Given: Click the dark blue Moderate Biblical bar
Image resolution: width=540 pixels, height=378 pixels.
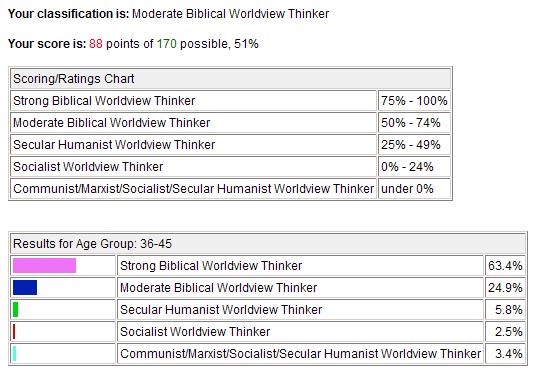Looking at the screenshot, I should tap(25, 287).
